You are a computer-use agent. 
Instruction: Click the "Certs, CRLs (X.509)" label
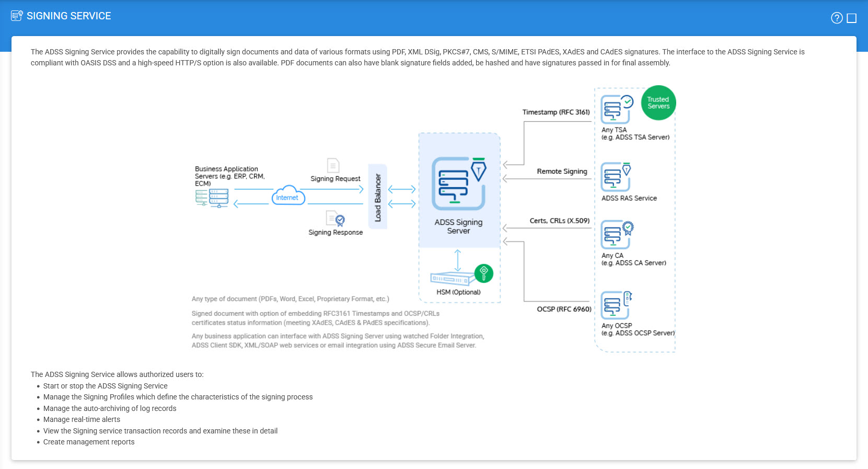(560, 221)
